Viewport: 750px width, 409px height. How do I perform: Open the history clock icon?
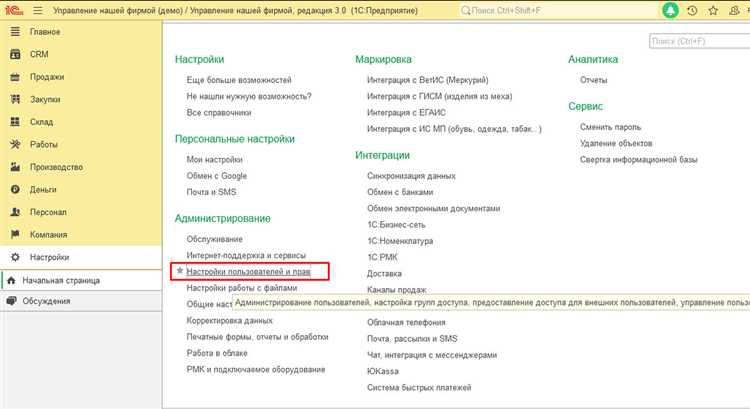692,10
